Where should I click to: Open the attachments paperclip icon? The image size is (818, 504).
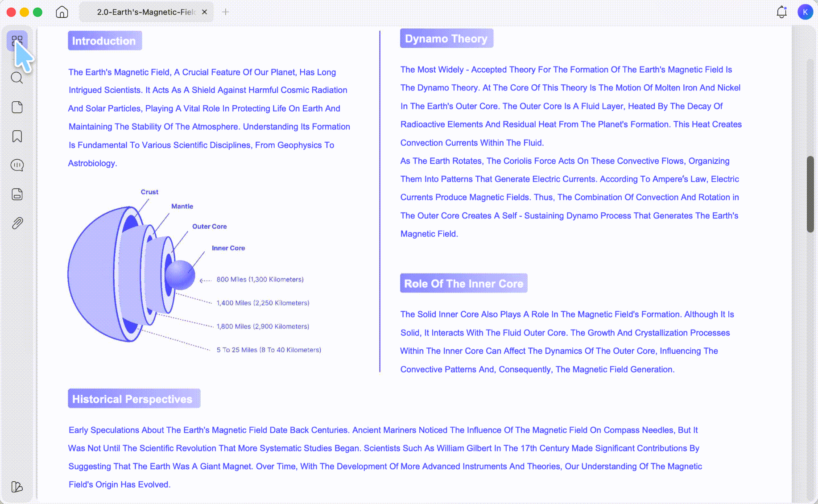(x=17, y=223)
